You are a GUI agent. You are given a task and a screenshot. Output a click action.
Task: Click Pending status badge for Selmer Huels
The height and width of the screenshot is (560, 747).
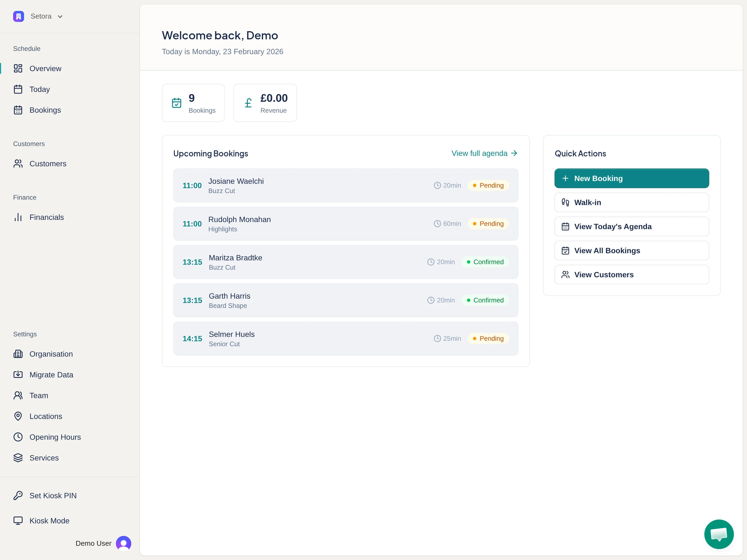pos(488,339)
